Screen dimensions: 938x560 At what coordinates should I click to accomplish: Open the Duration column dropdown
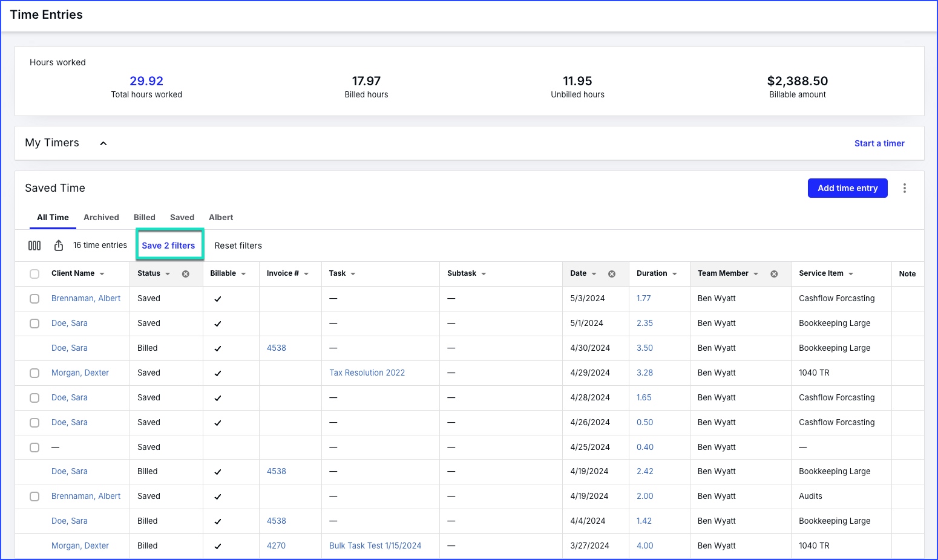click(x=674, y=274)
